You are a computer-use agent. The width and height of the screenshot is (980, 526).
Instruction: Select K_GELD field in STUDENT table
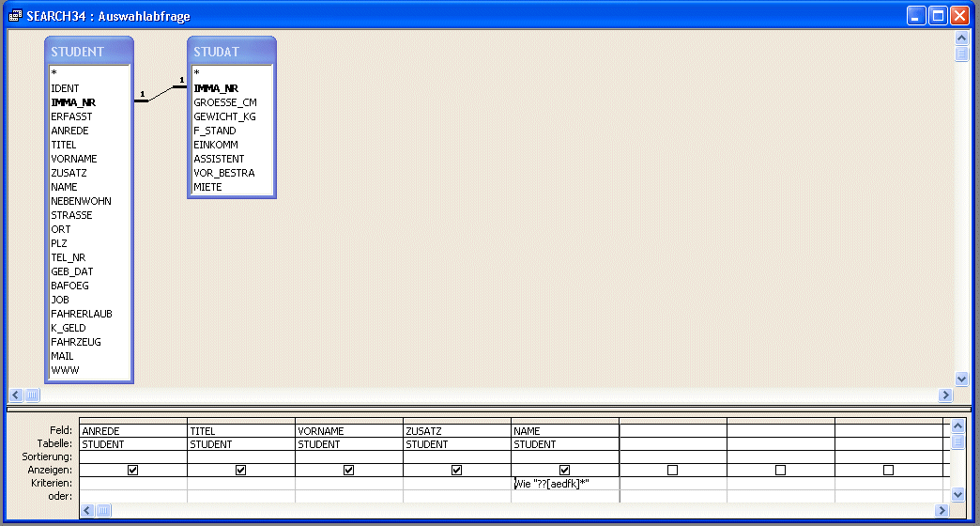[x=69, y=328]
